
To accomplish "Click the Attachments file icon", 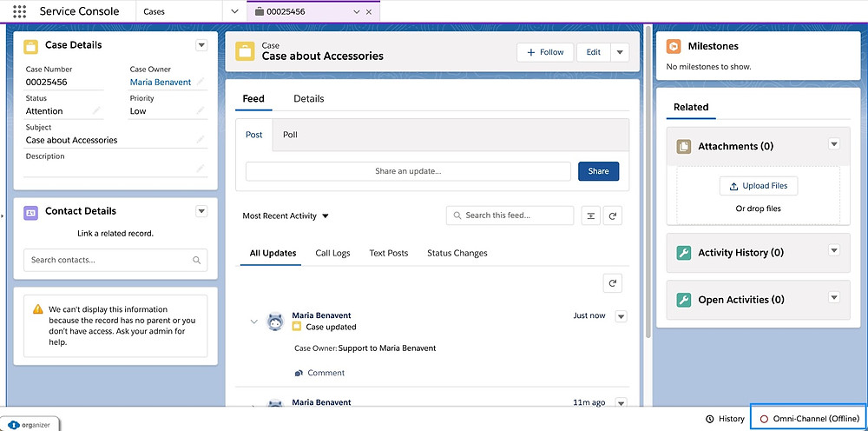I will click(684, 146).
